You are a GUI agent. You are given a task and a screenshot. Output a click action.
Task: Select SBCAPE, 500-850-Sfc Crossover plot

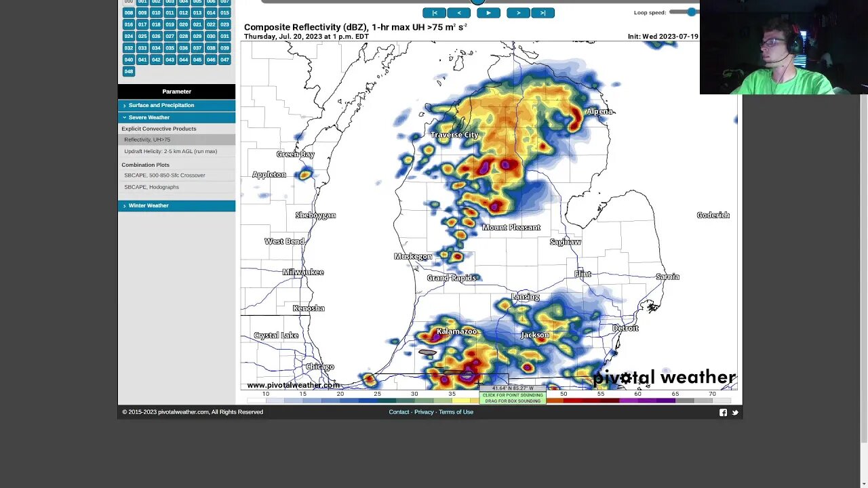tap(176, 176)
